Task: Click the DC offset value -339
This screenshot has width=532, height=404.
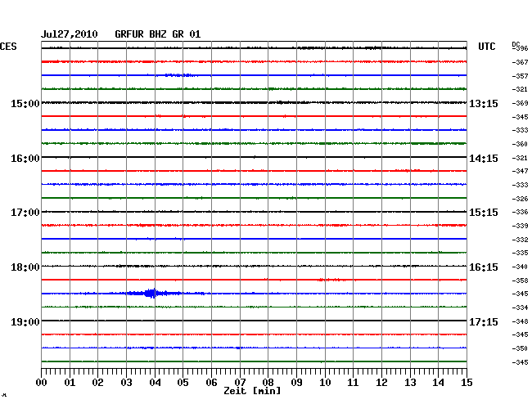Action: 520,226
